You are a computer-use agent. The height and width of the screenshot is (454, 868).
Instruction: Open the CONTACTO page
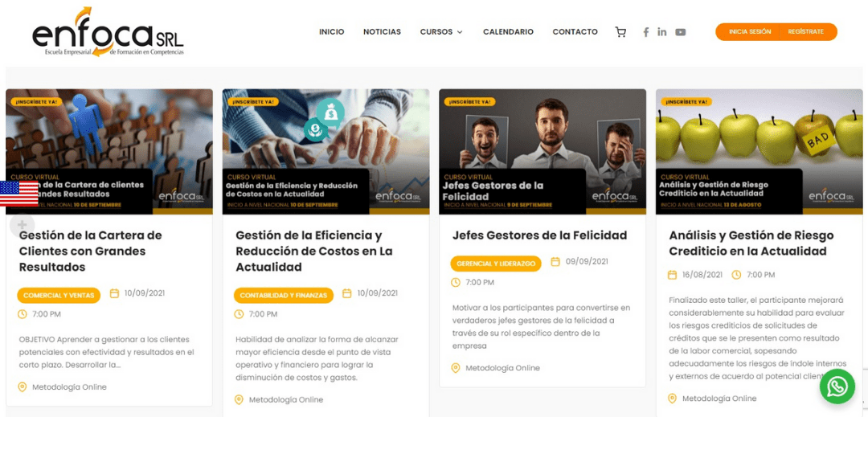coord(575,32)
